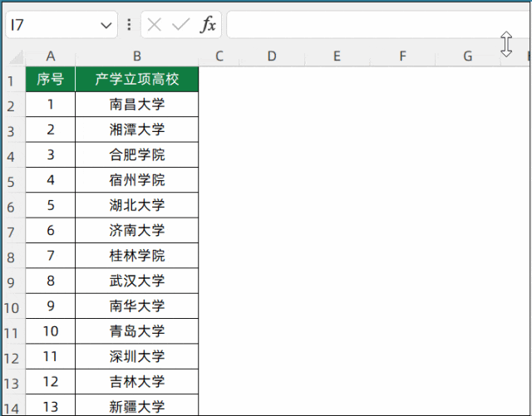Click the Select All corner triangle
The image size is (532, 416).
click(x=17, y=57)
